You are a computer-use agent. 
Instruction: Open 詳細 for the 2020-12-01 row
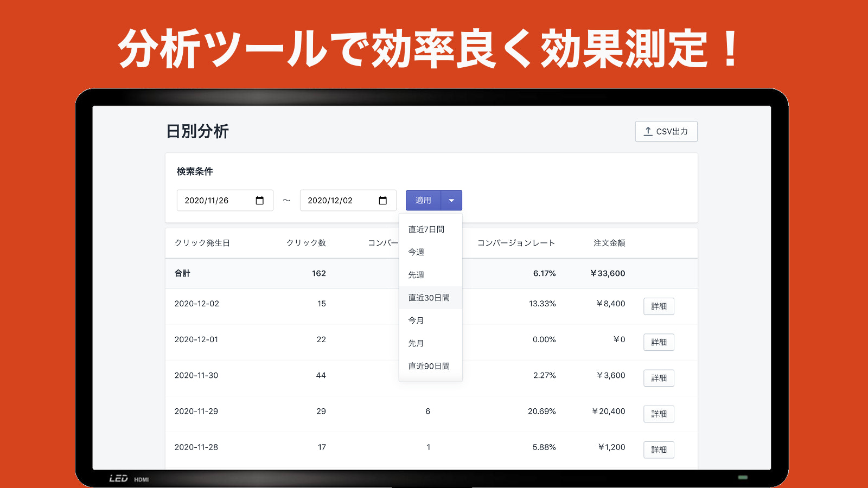click(x=659, y=342)
